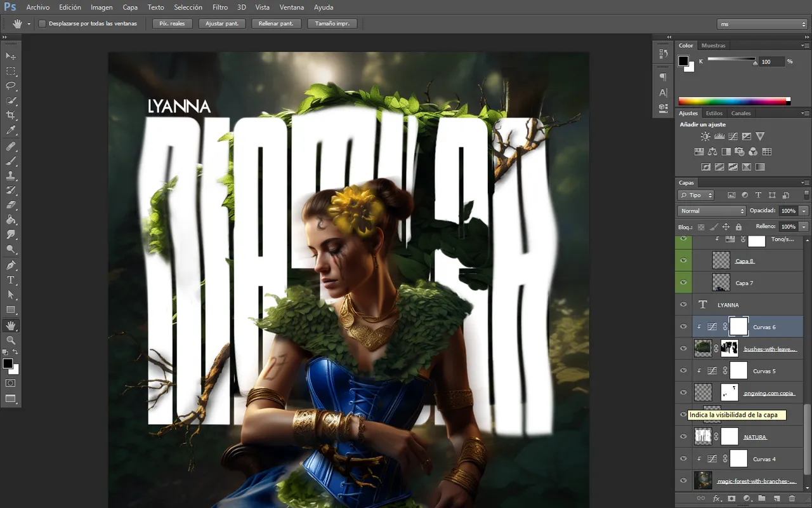Hide the Curvas 5 adjustment layer

pos(683,370)
